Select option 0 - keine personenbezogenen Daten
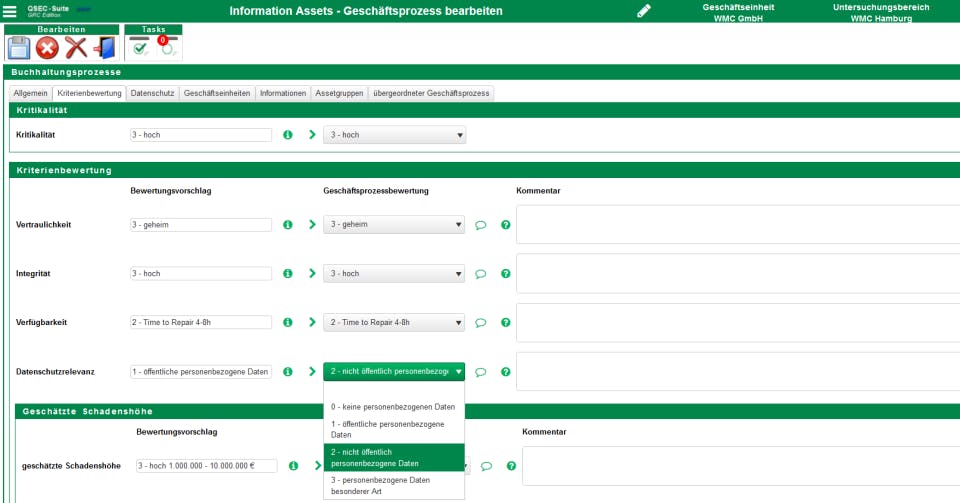The height and width of the screenshot is (503, 960). coord(394,407)
